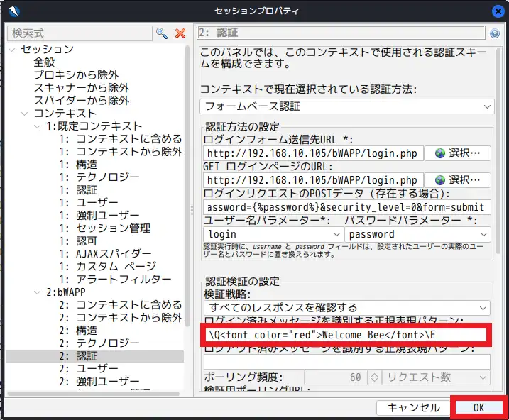
Task: Select 1: コンテキストに含める item
Action: [121, 139]
